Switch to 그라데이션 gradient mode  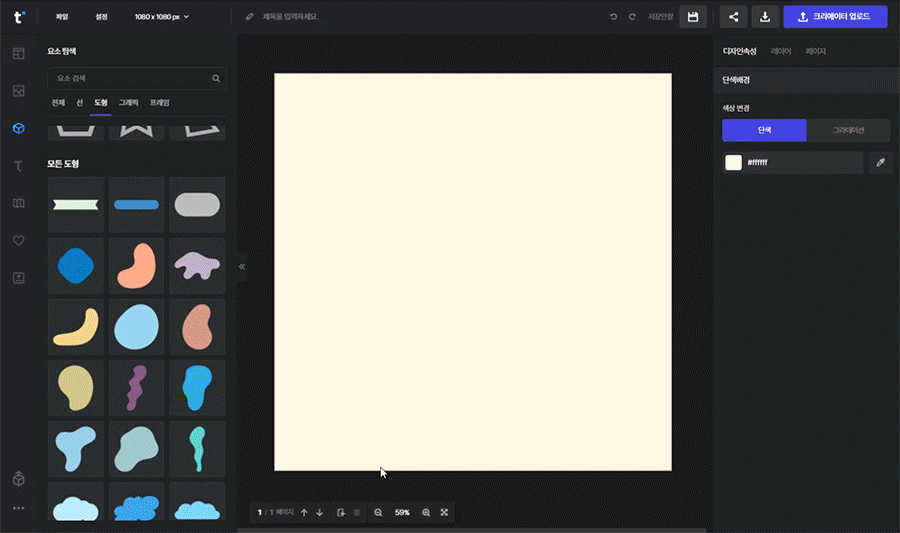848,130
